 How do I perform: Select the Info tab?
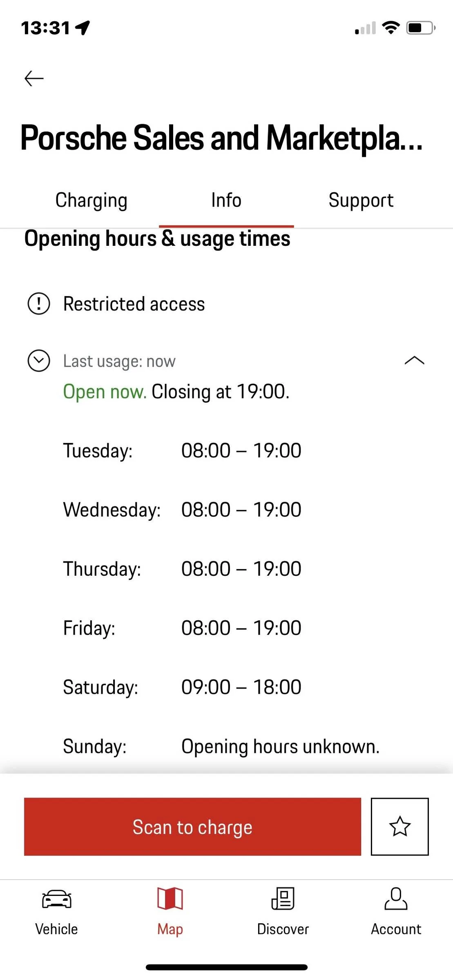pyautogui.click(x=226, y=200)
